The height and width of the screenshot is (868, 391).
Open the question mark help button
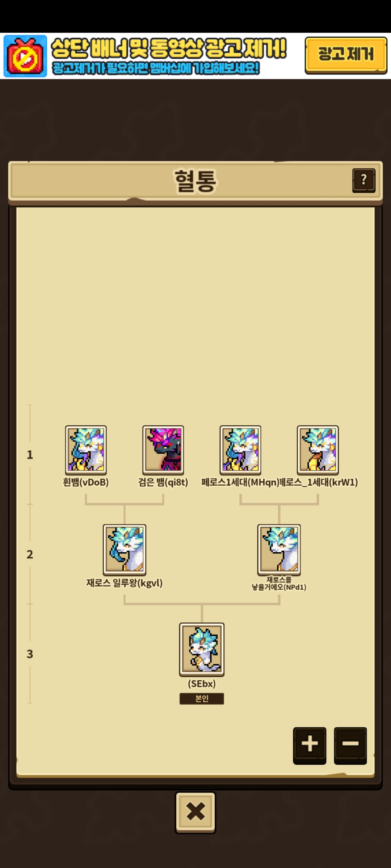click(364, 180)
